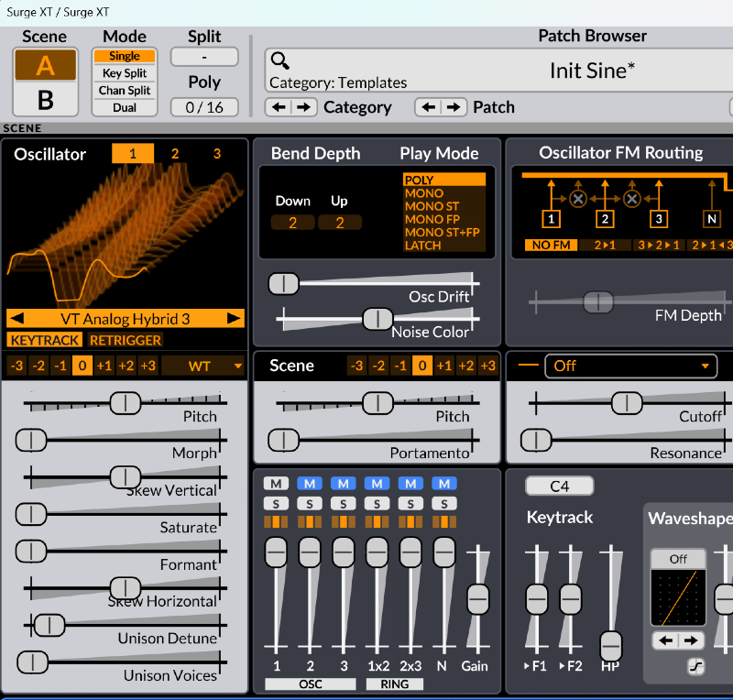The height and width of the screenshot is (700, 733).
Task: Solo the 2x3 ring mod channel
Action: click(x=410, y=504)
